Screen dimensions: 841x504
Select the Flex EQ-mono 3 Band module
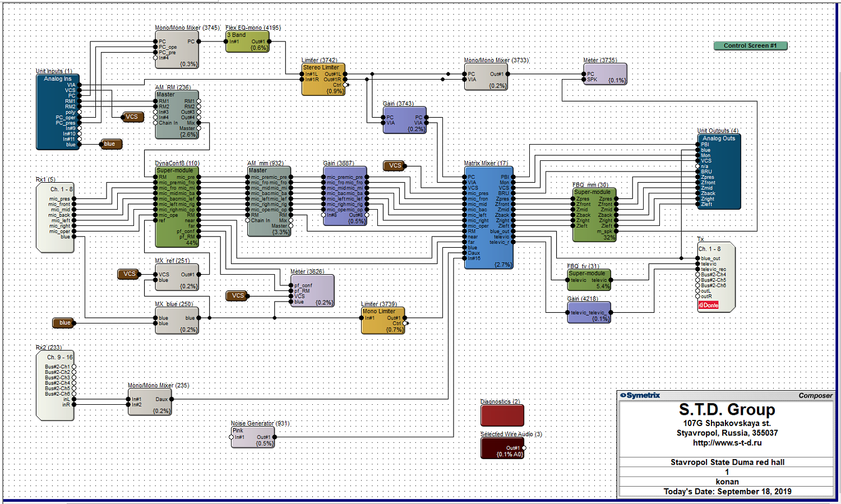click(247, 42)
